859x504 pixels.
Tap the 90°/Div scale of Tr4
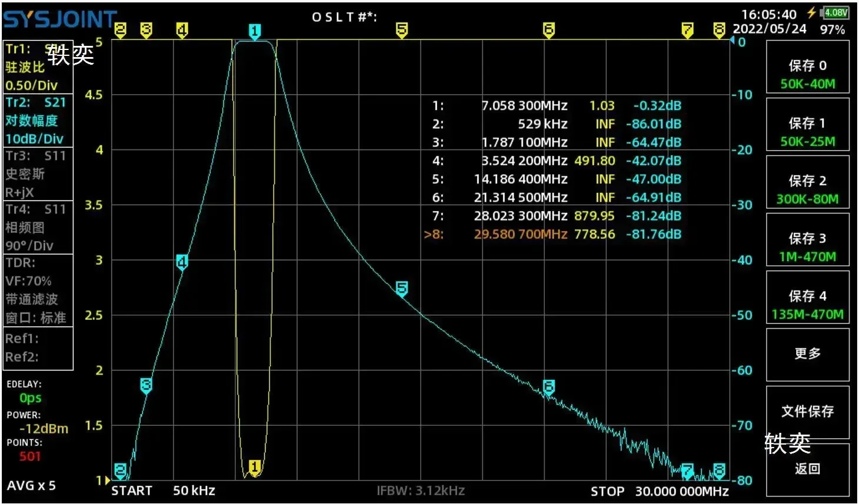[x=29, y=246]
